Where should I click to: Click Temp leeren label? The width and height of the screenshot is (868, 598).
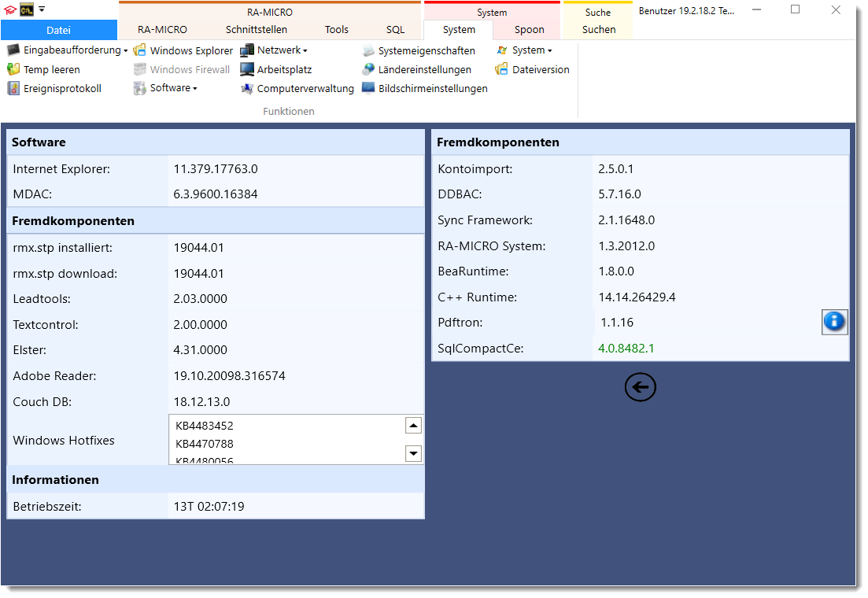tap(51, 70)
